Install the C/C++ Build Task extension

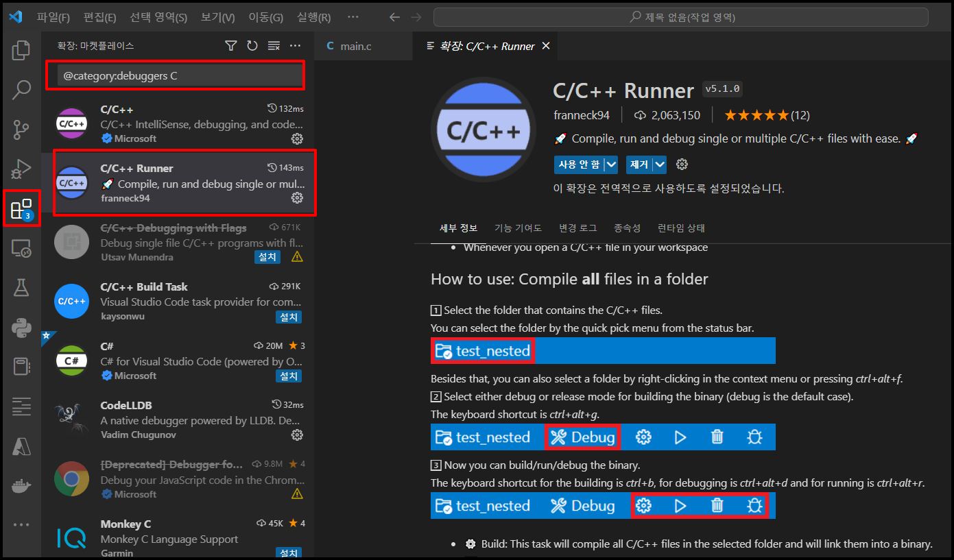pyautogui.click(x=289, y=317)
